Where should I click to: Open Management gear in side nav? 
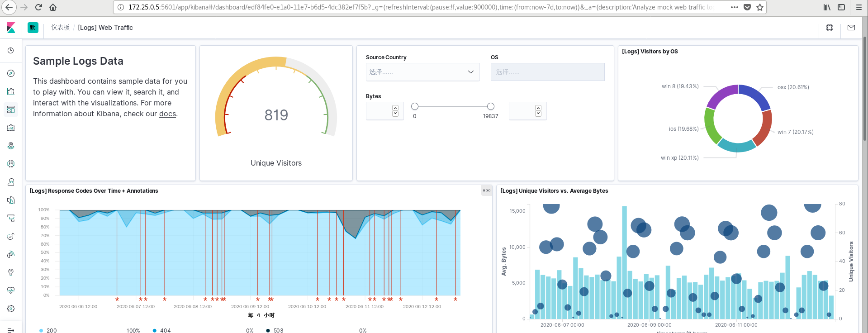[x=11, y=309]
